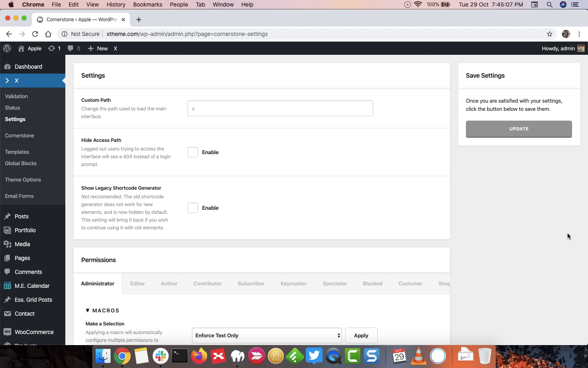Open Terminal from the Dock
588x368 pixels.
pos(180,356)
